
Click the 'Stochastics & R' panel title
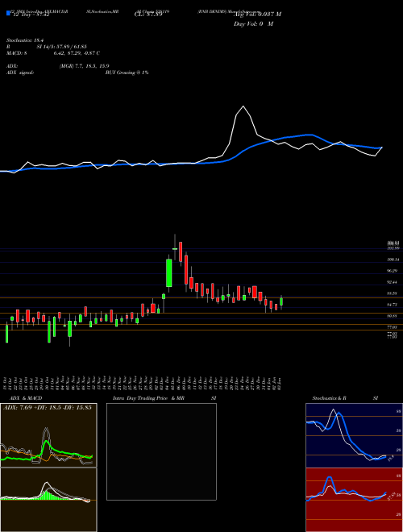(330, 398)
